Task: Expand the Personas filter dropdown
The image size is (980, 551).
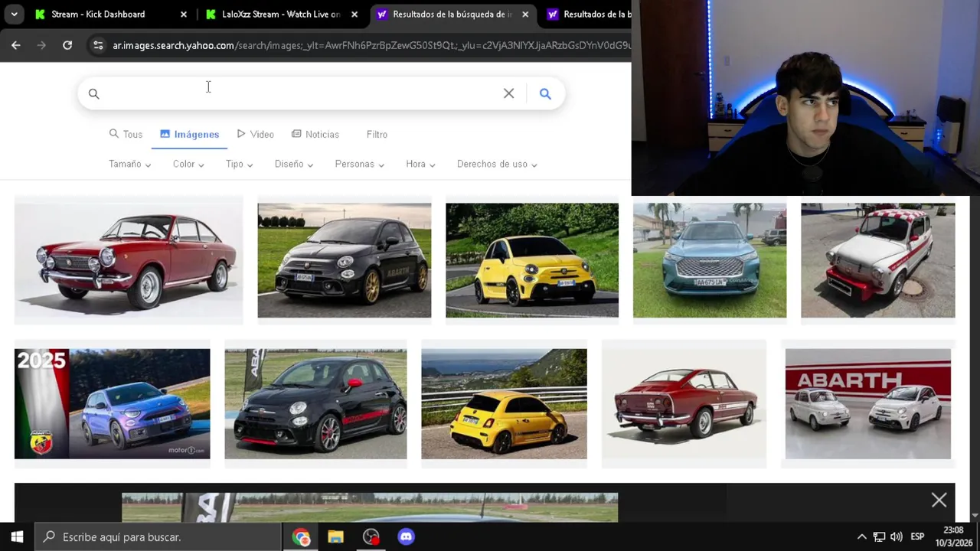Action: tap(359, 164)
